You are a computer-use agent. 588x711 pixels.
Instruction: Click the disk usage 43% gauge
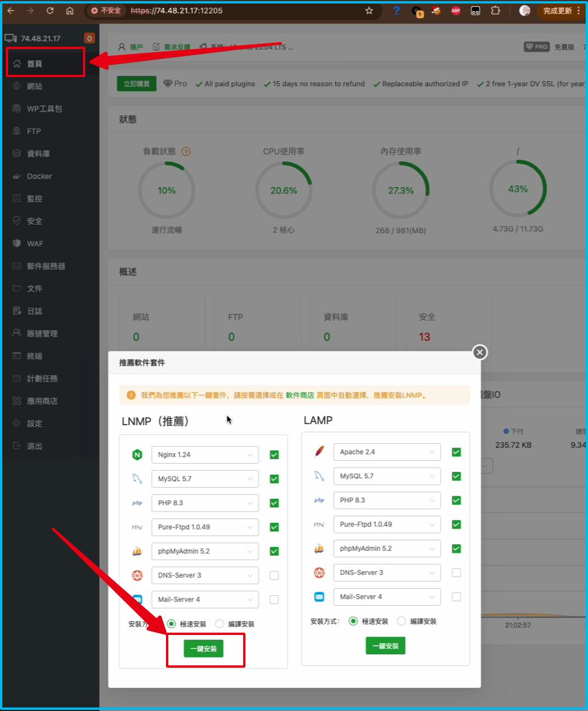[518, 189]
